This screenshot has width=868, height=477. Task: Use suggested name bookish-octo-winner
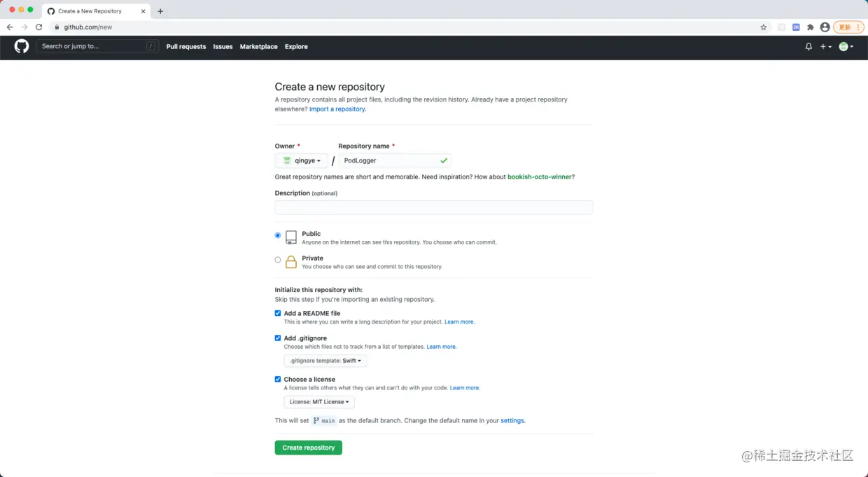[x=540, y=177]
